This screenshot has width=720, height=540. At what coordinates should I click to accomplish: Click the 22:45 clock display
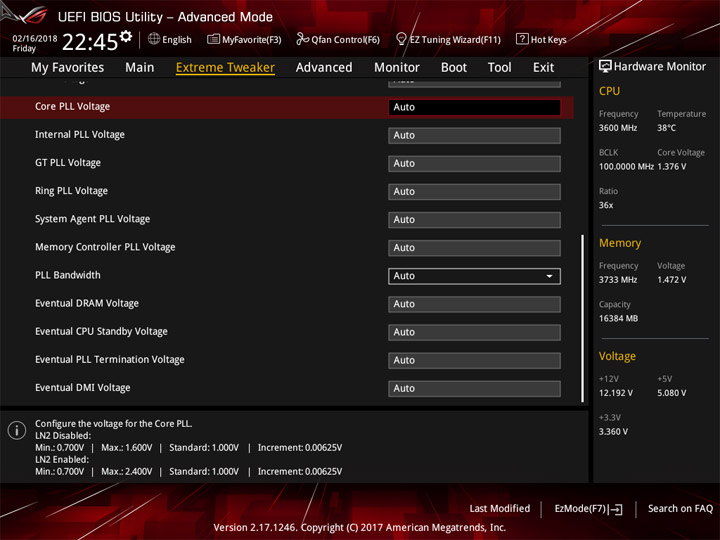(x=90, y=42)
